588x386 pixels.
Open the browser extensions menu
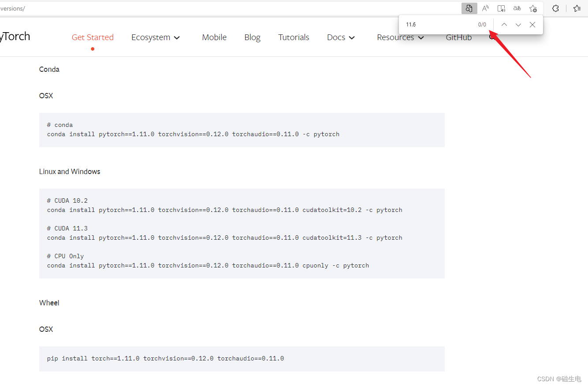click(x=556, y=8)
